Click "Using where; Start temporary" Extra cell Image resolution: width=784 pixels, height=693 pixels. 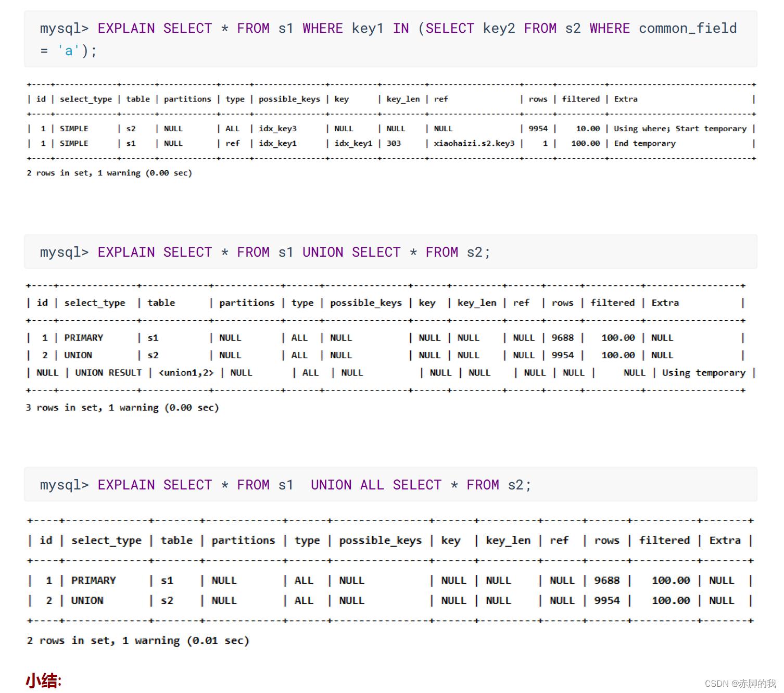click(680, 129)
